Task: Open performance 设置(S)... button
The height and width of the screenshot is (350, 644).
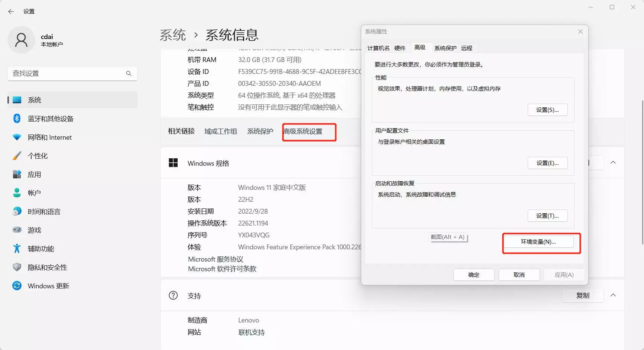Action: coord(547,110)
